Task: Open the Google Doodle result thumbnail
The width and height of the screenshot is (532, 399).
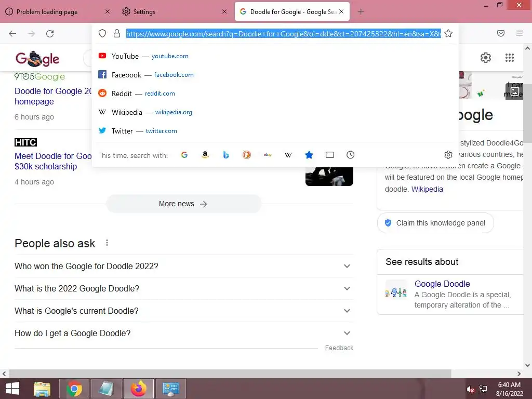Action: click(x=396, y=291)
